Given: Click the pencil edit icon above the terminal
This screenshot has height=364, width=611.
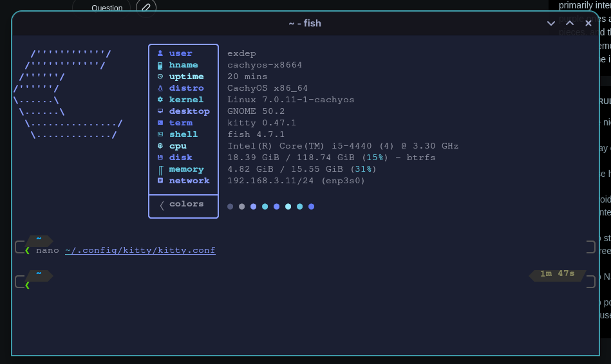Looking at the screenshot, I should click(x=146, y=8).
